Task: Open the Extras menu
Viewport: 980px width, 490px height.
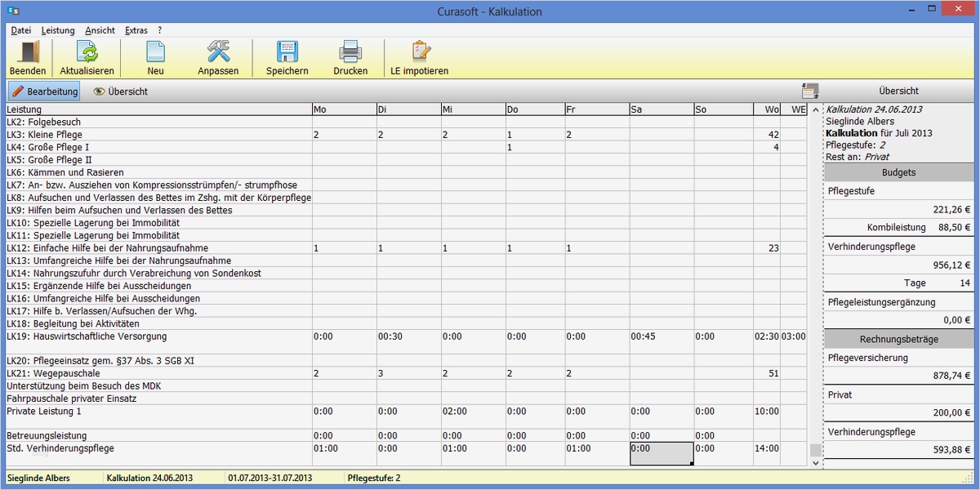Action: pos(136,30)
